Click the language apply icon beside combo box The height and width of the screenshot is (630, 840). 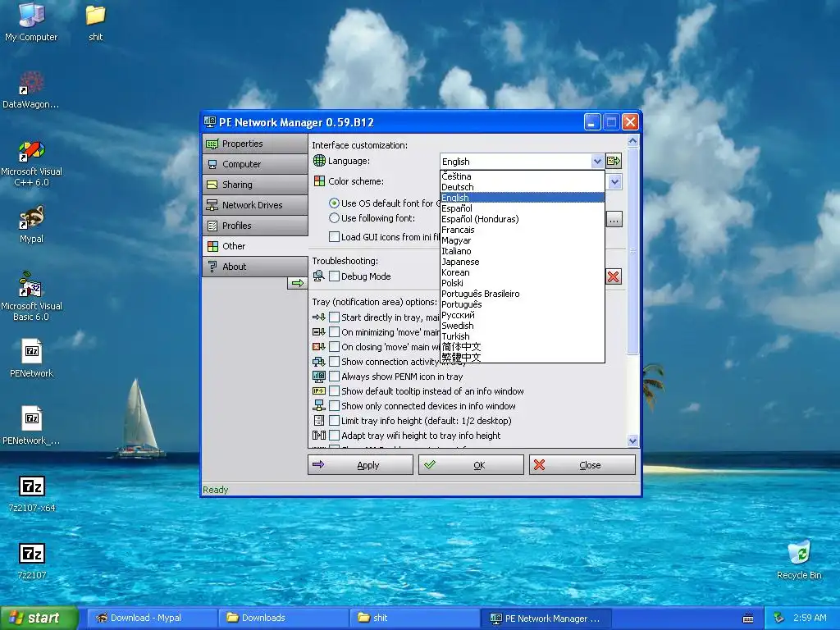[614, 161]
